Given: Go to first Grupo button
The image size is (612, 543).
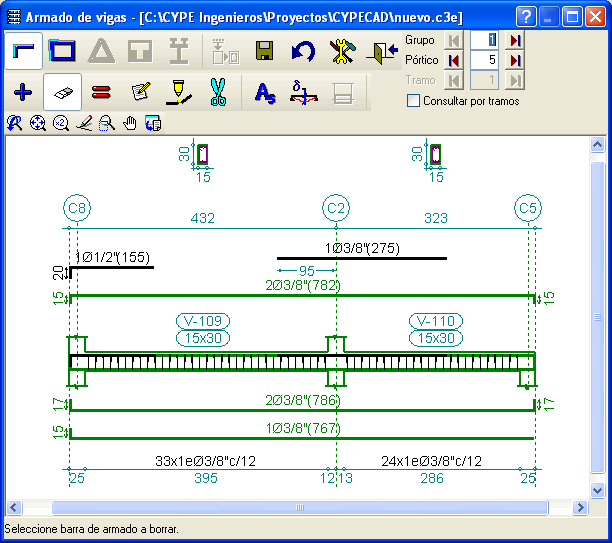Looking at the screenshot, I should tap(454, 40).
